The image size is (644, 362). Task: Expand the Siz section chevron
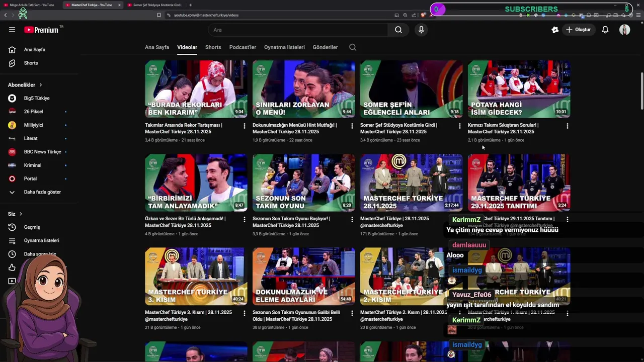pos(21,214)
